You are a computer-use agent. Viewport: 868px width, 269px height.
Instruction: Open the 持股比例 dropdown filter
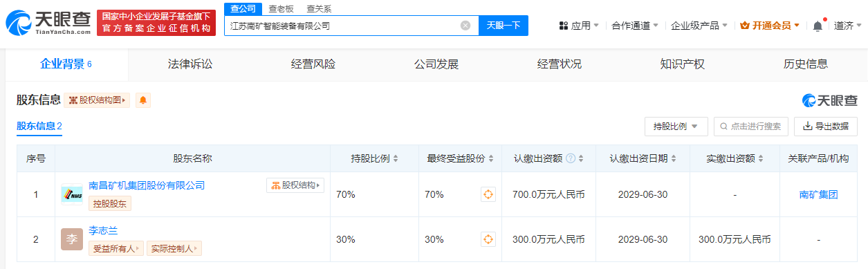pyautogui.click(x=676, y=127)
